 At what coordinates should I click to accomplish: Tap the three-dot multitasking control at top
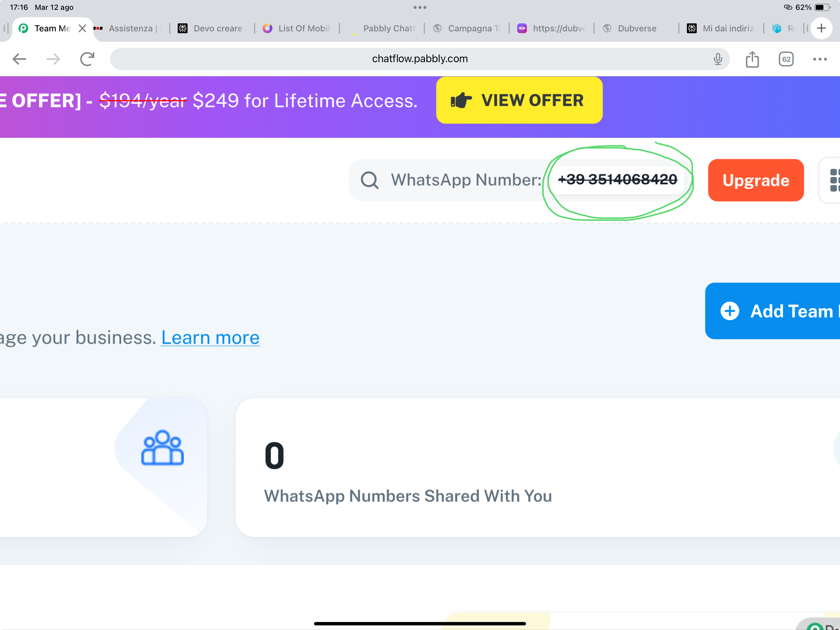coord(420,7)
